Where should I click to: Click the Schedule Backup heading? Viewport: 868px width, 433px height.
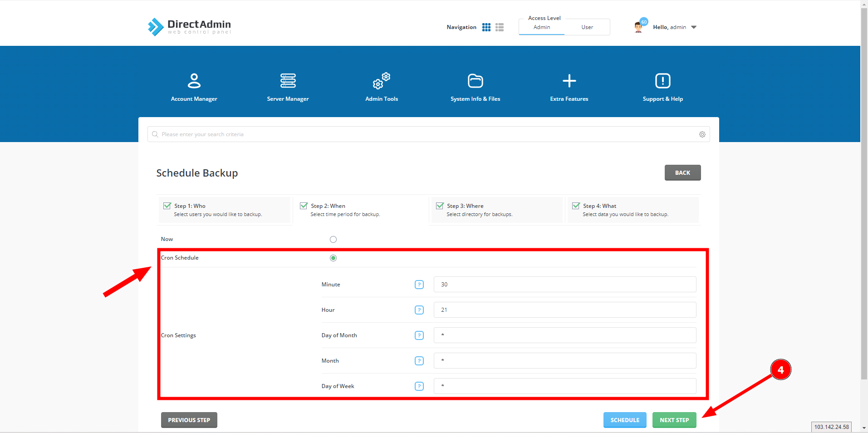point(197,173)
